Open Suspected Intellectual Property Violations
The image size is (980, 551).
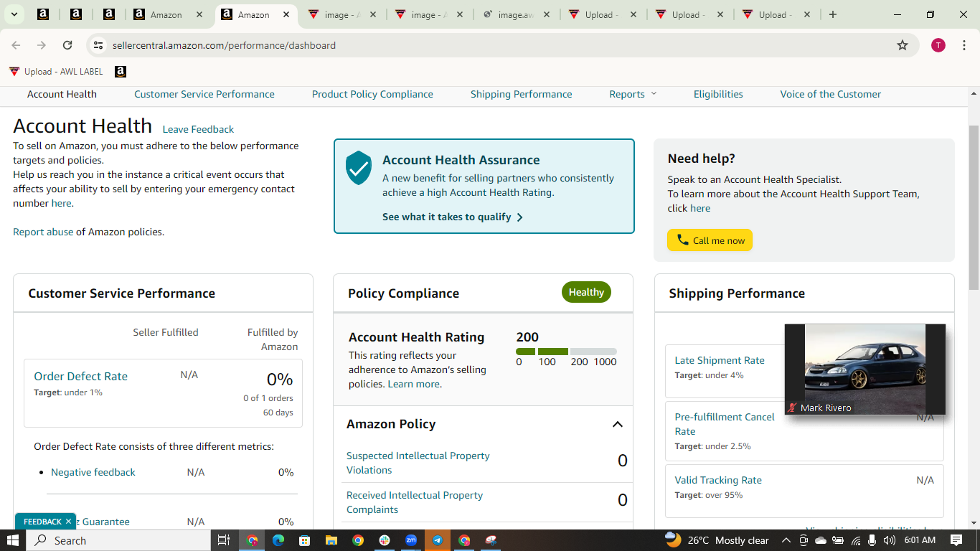click(x=418, y=463)
